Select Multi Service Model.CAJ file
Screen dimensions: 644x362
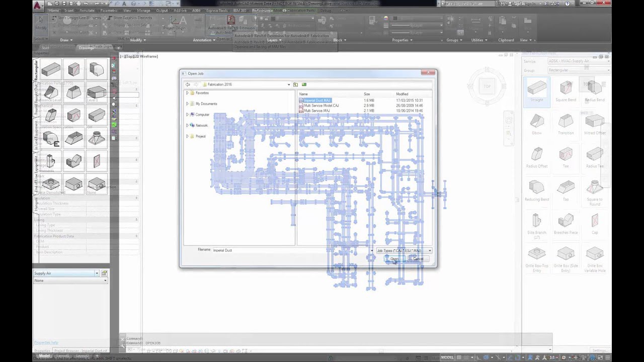coord(321,106)
